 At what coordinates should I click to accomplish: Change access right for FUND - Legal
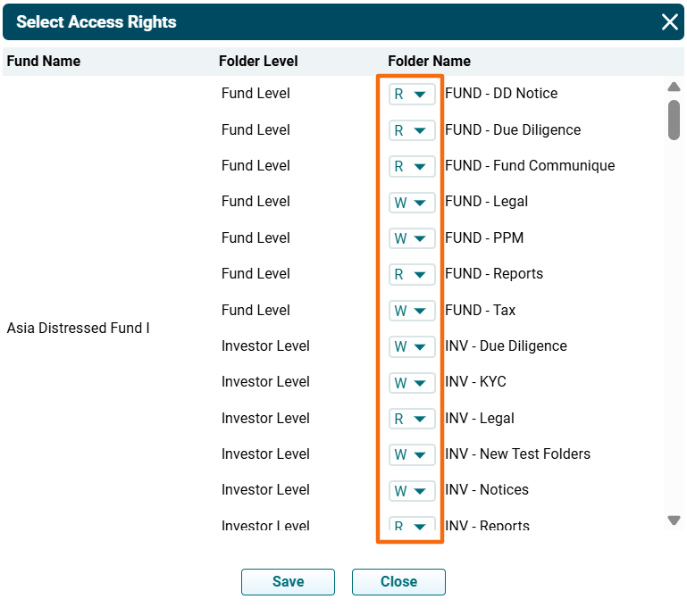click(412, 203)
